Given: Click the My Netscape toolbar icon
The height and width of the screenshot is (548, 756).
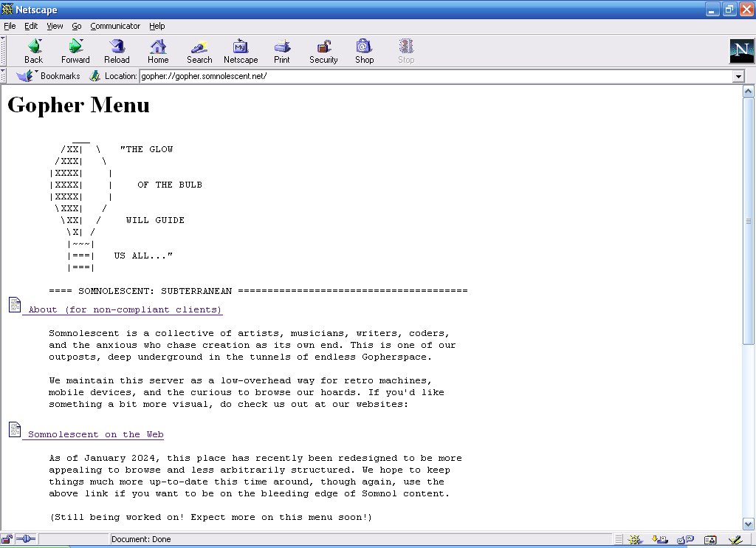Looking at the screenshot, I should (241, 51).
